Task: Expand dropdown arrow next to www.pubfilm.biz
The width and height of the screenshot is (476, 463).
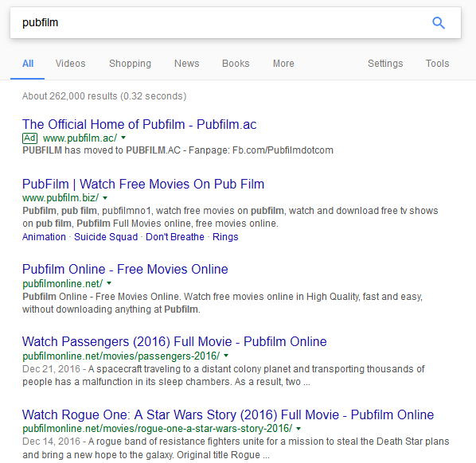Action: pos(105,198)
